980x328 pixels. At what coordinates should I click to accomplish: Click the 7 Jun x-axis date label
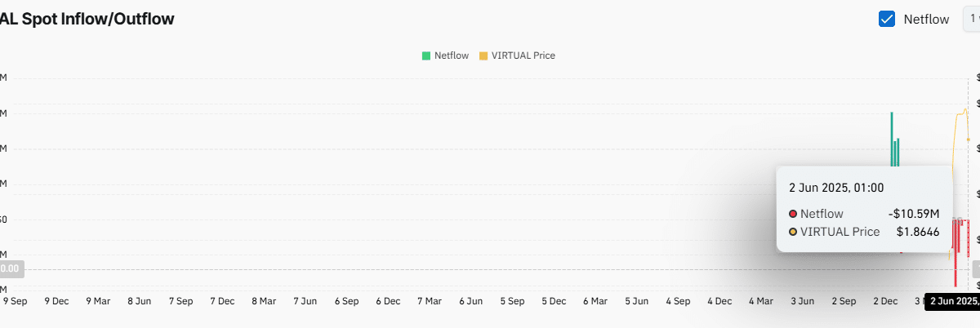tap(305, 301)
